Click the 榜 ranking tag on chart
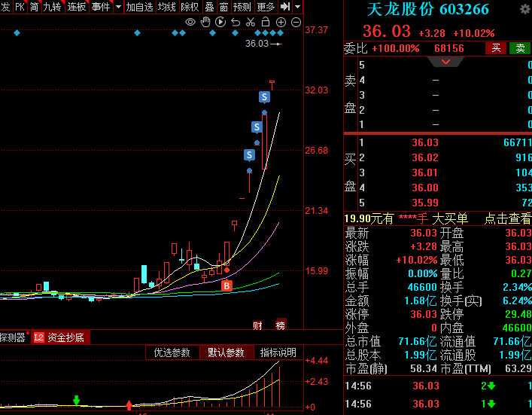Viewport: 532px width, 415px height. point(281,325)
